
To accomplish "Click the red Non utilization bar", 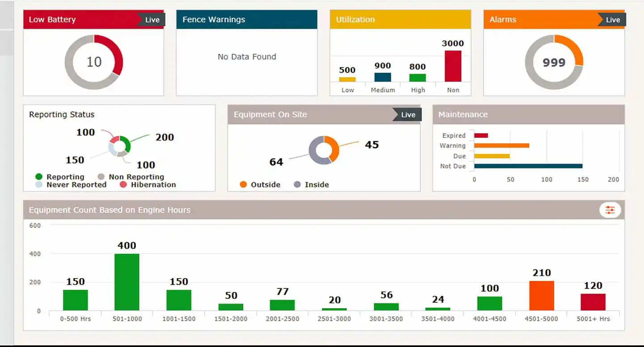I will (x=453, y=66).
